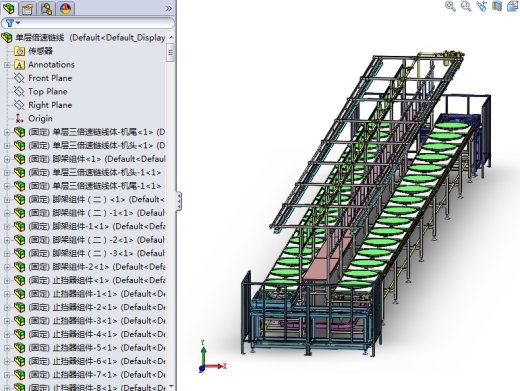Click the Front Plane icon
The width and height of the screenshot is (520, 391).
19,78
